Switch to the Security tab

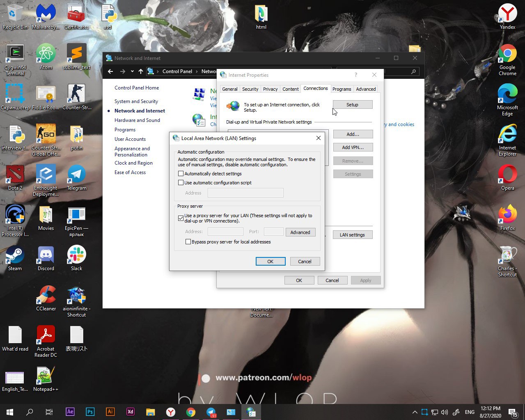click(x=250, y=89)
